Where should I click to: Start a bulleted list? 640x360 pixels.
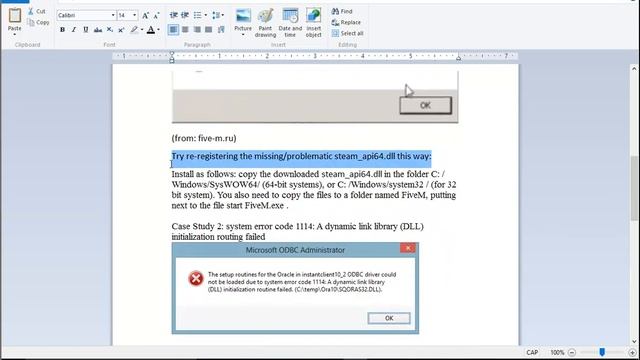coord(198,15)
